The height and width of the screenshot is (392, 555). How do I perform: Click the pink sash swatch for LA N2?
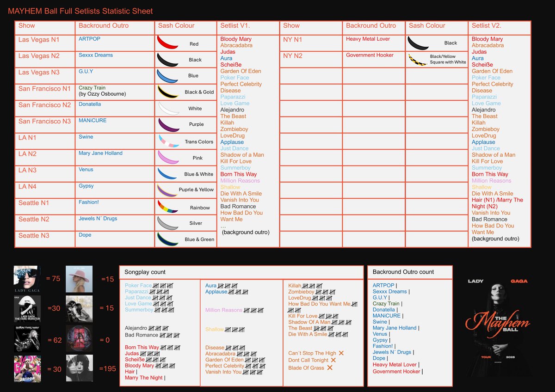pos(168,157)
